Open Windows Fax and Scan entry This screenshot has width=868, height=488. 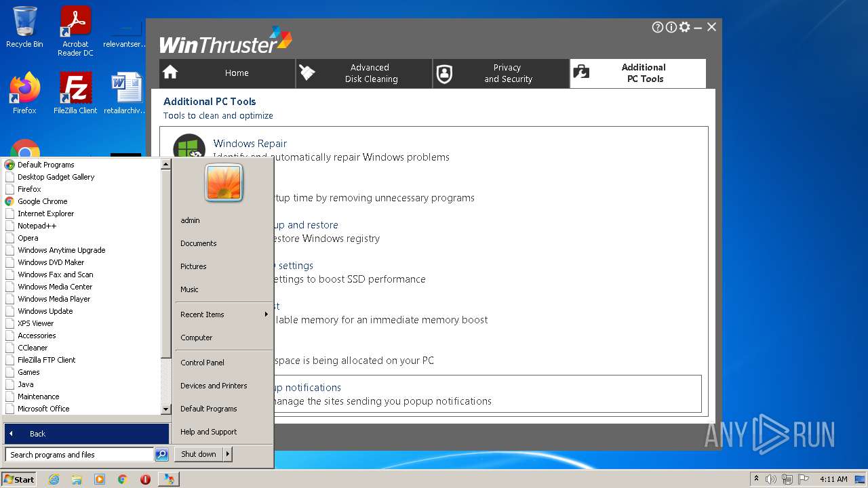coord(81,274)
